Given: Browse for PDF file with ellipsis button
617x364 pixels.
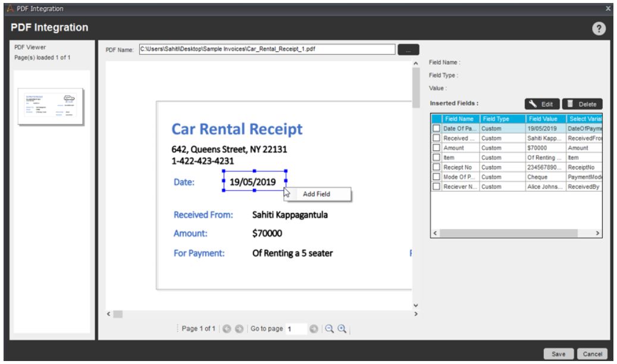Looking at the screenshot, I should [x=408, y=49].
